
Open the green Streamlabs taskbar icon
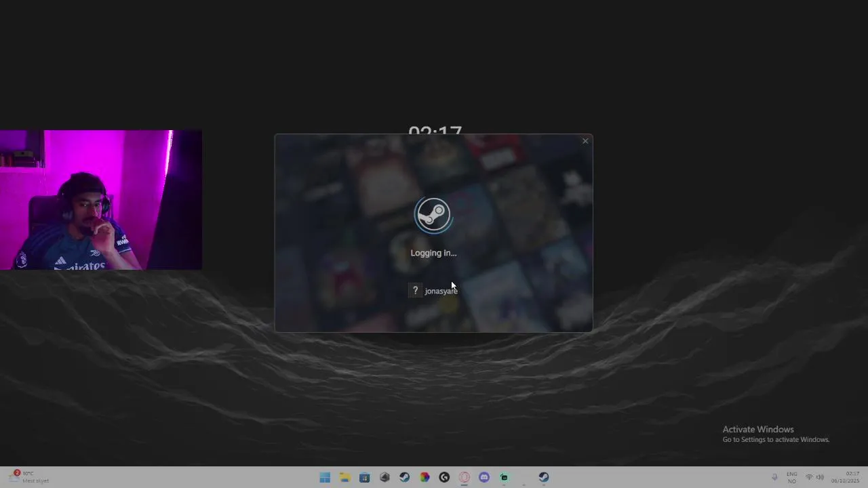[x=504, y=477]
